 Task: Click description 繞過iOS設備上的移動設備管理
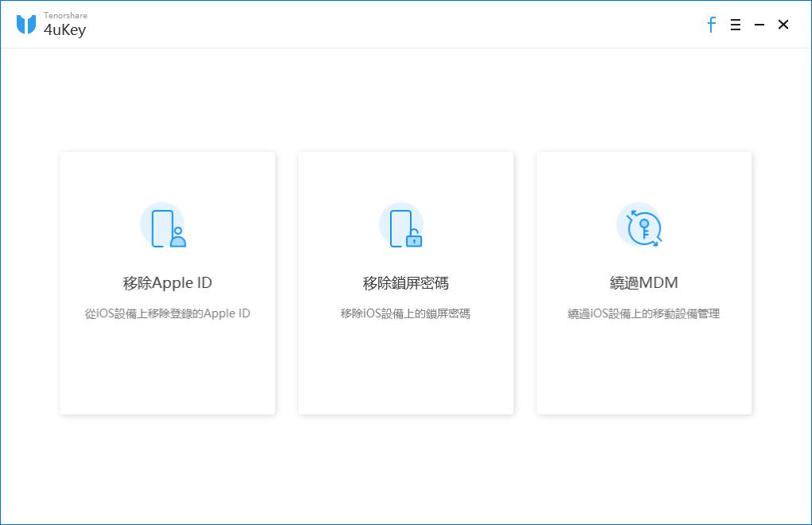click(x=644, y=313)
